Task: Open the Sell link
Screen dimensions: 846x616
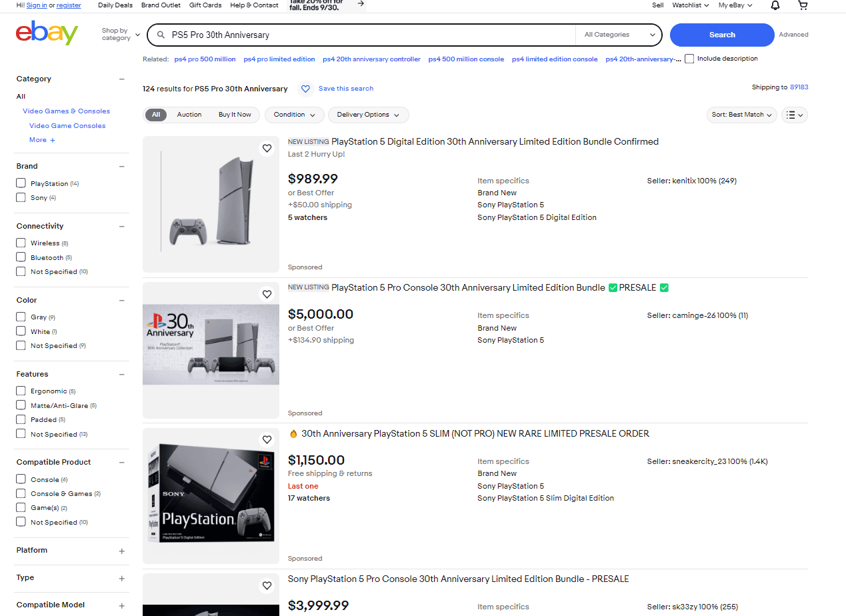Action: [x=657, y=5]
